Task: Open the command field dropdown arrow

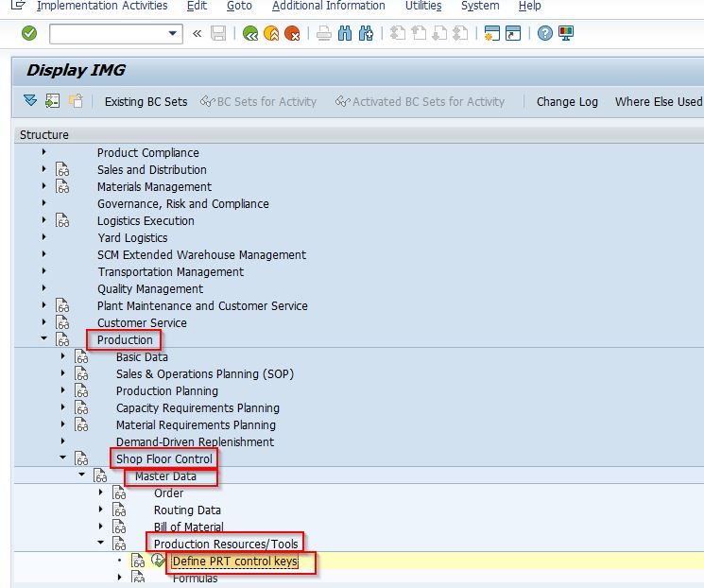Action: coord(172,33)
